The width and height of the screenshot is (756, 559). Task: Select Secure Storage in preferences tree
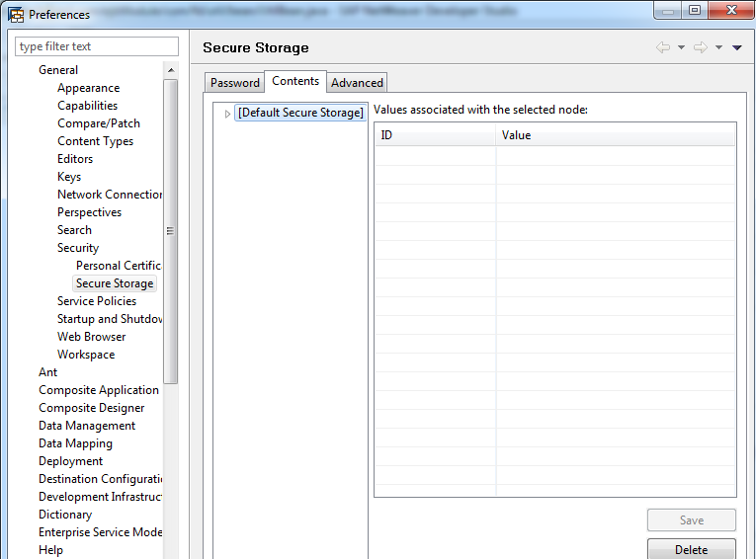pos(115,283)
